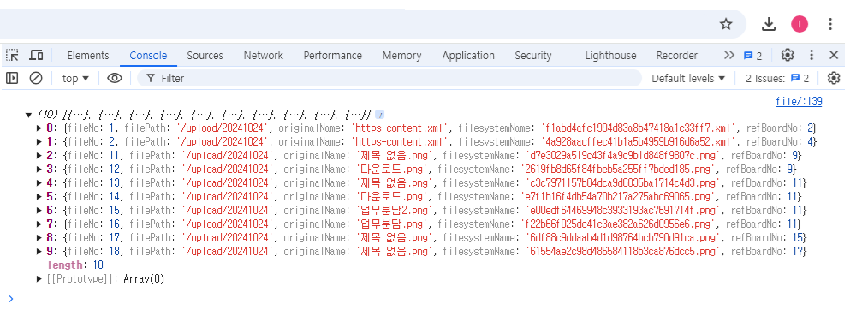Open the Network tab
The width and height of the screenshot is (868, 316).
[x=264, y=56]
